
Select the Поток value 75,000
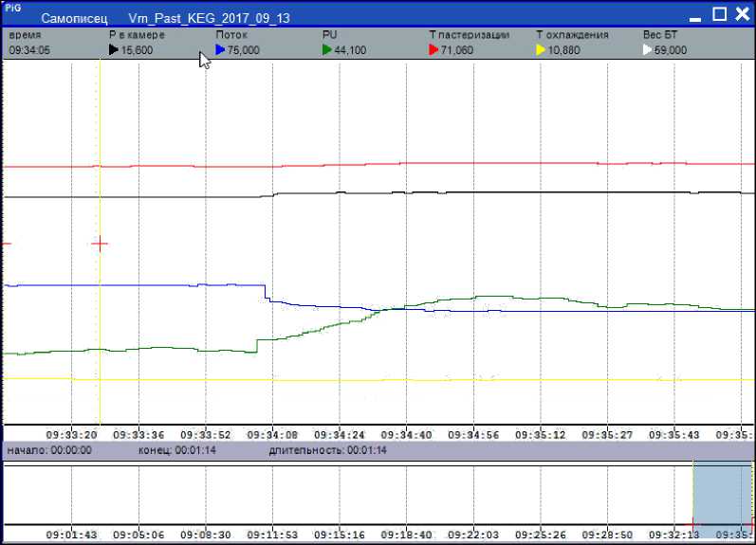(244, 50)
